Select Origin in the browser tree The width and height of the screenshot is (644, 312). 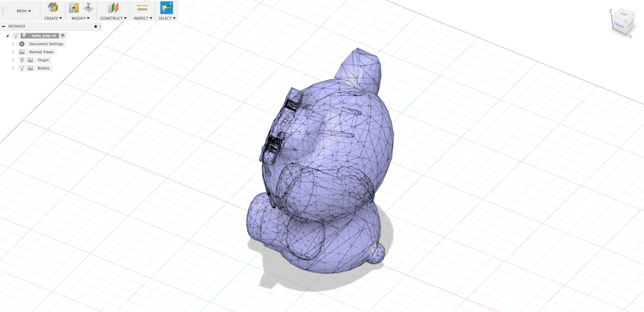coord(43,60)
